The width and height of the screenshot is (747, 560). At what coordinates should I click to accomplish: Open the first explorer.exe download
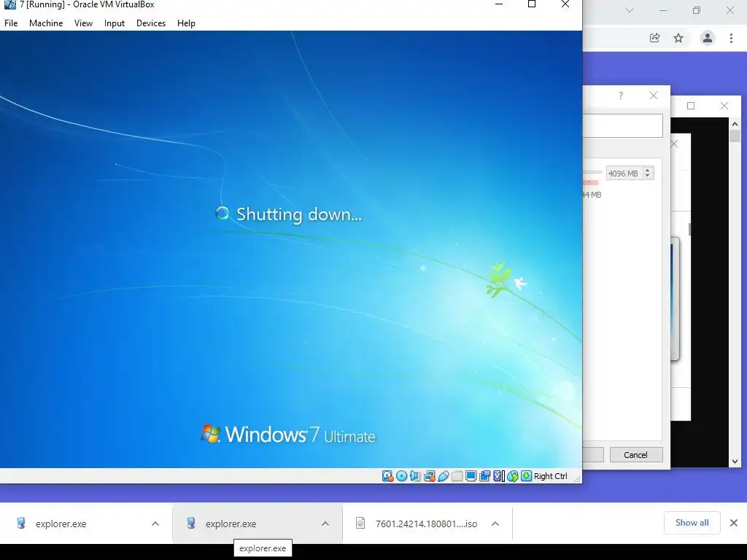pyautogui.click(x=61, y=524)
